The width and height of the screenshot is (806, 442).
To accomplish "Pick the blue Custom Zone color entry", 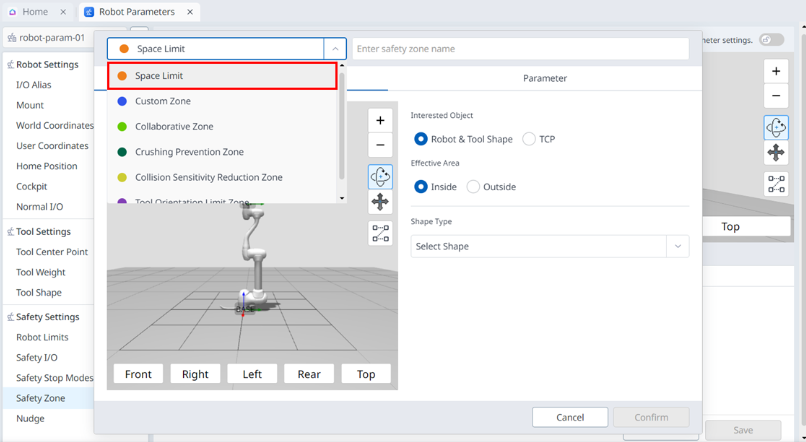I will [162, 101].
